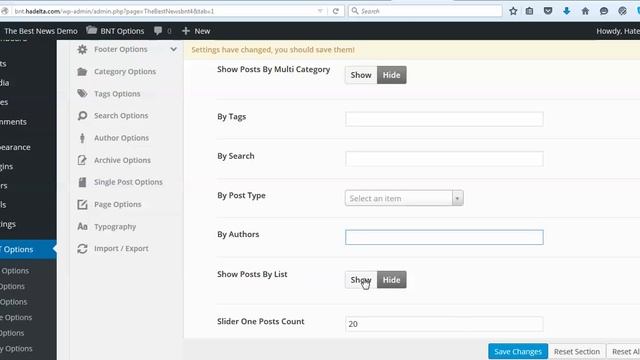Set Show Posts By Multi Category to Show
The image size is (640, 360).
point(361,75)
